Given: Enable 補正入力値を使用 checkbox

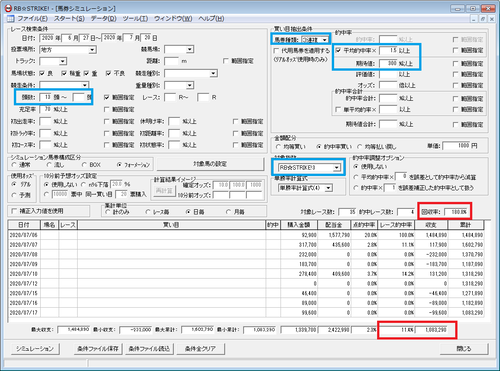Looking at the screenshot, I should 14,211.
